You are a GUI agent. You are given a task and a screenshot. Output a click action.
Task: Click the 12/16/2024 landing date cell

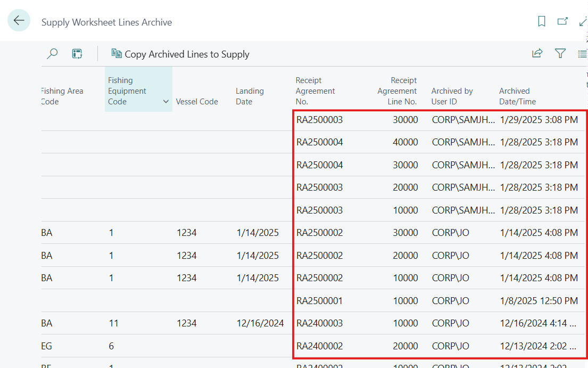(260, 323)
